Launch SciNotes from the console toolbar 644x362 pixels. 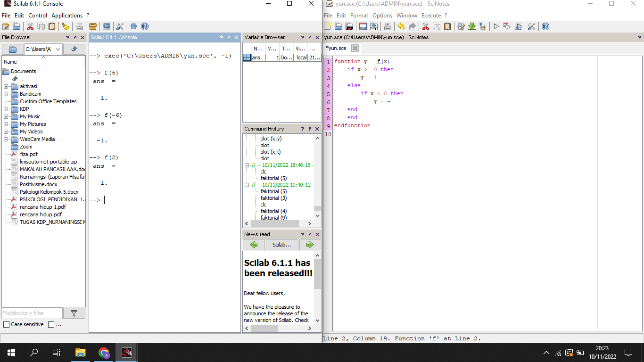[x=6, y=26]
